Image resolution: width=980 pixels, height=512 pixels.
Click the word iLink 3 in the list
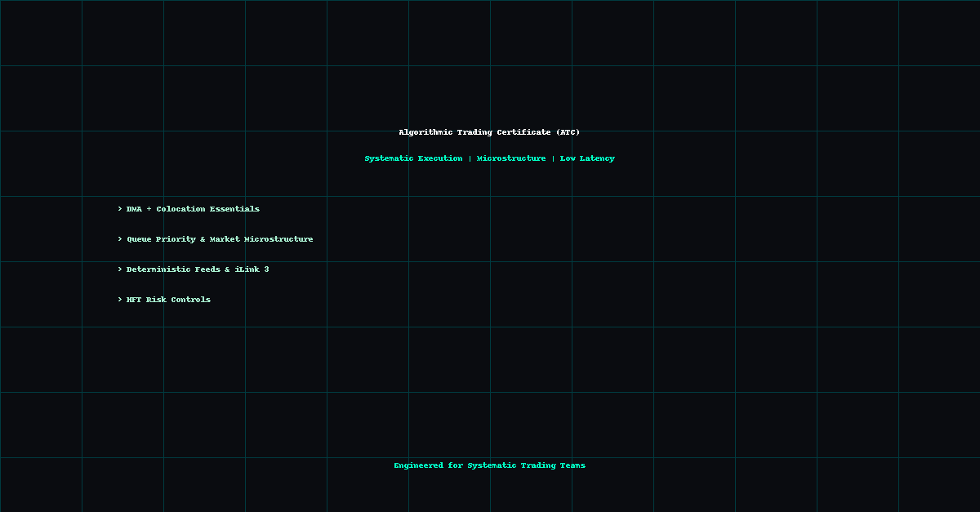click(x=252, y=269)
